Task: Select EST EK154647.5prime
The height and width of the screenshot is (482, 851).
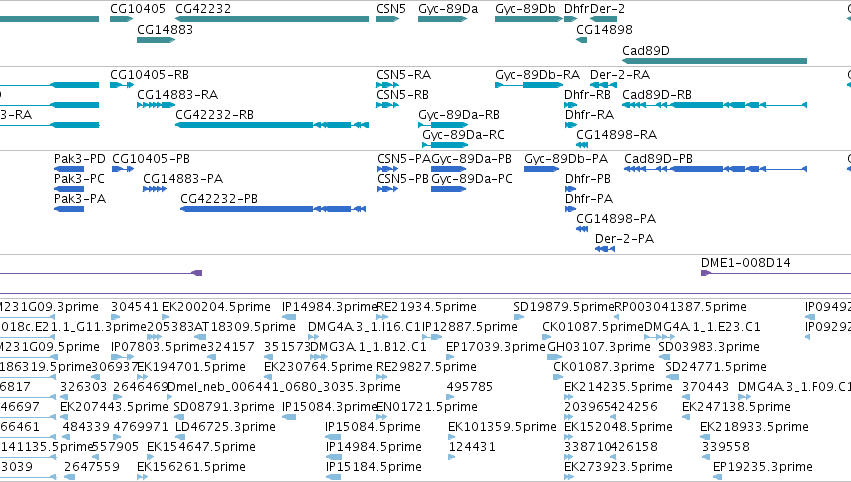Action: click(x=201, y=448)
